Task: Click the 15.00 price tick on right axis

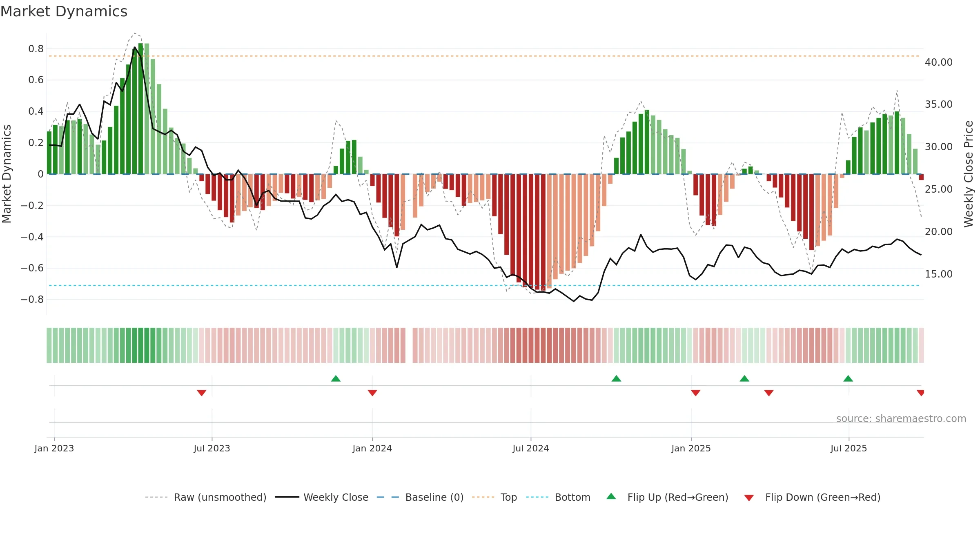Action: 939,274
